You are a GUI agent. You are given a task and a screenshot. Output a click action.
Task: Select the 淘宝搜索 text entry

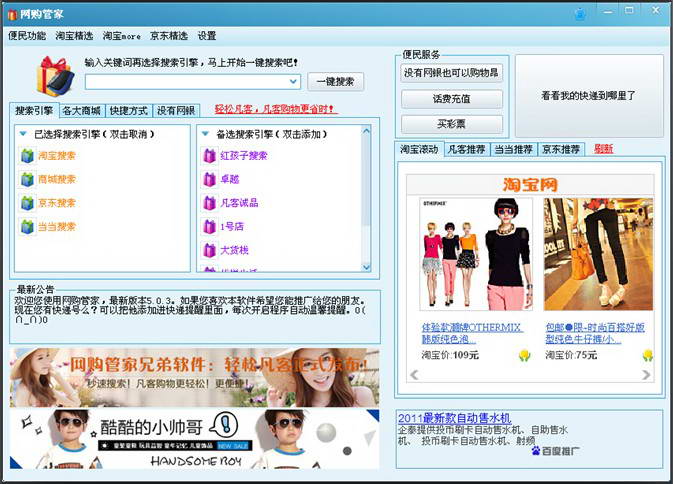tap(57, 156)
